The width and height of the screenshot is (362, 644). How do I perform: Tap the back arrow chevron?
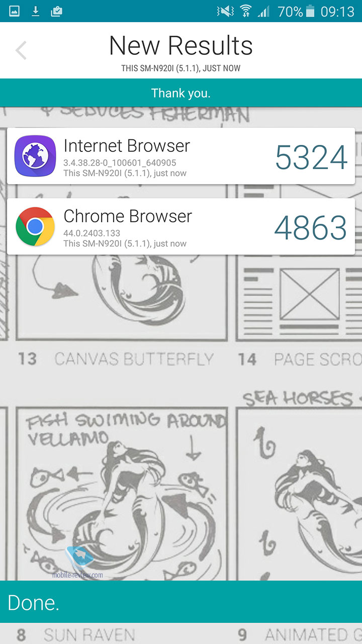(21, 50)
